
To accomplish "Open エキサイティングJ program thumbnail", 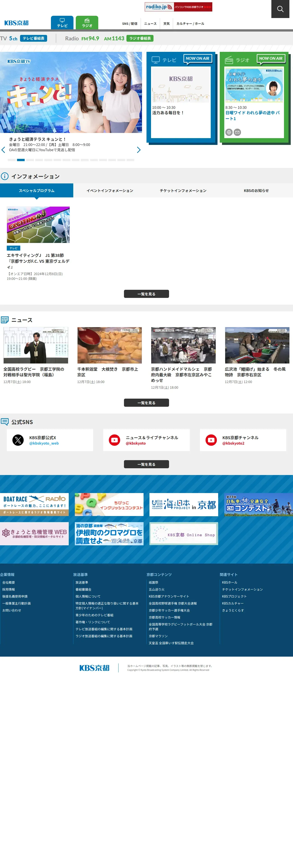I will point(39,225).
